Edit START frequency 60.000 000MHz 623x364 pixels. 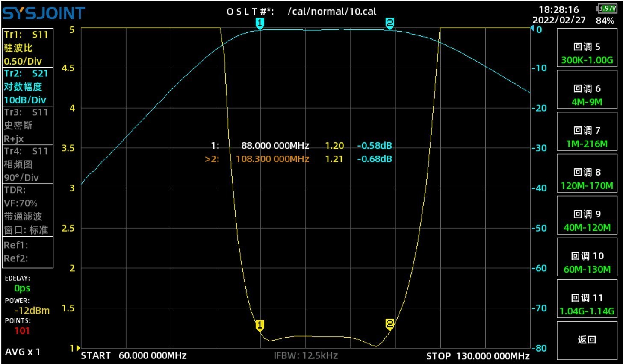[152, 355]
